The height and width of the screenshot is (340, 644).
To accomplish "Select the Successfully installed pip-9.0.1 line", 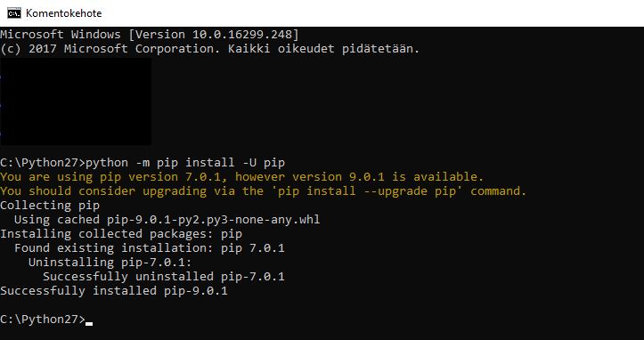I will tap(114, 291).
